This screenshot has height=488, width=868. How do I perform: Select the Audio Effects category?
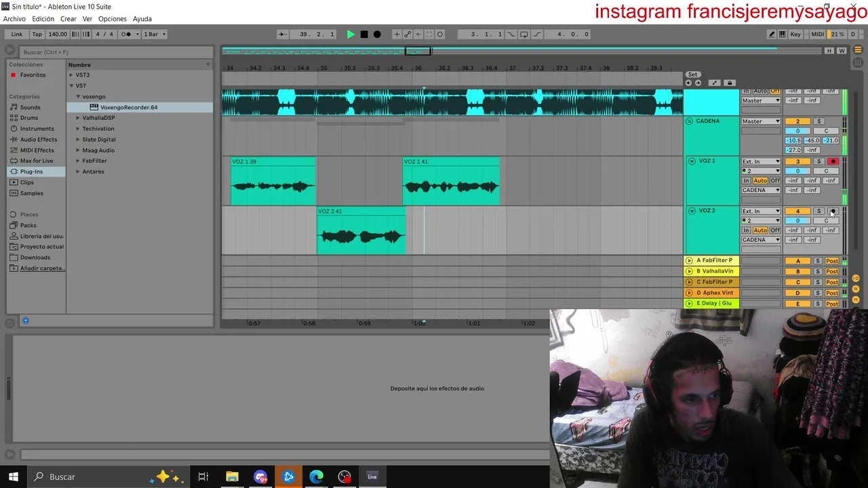pos(38,140)
